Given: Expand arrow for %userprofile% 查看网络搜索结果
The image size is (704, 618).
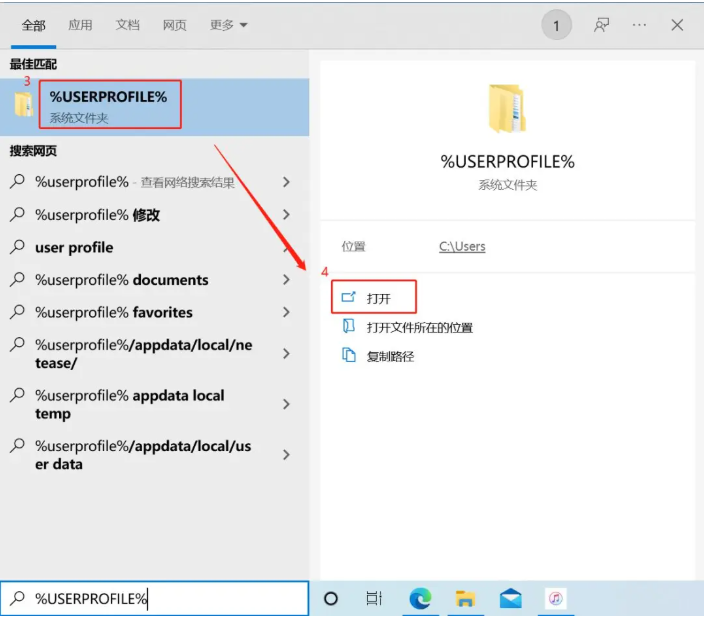Looking at the screenshot, I should pyautogui.click(x=286, y=182).
